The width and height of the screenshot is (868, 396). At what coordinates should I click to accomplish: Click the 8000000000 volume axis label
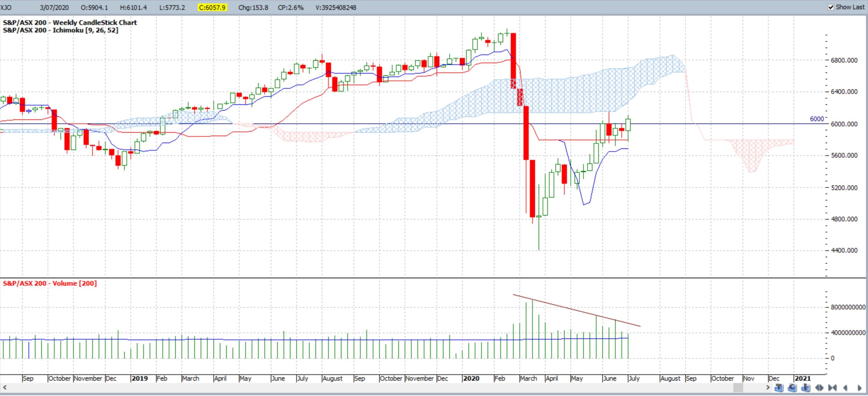click(x=848, y=307)
